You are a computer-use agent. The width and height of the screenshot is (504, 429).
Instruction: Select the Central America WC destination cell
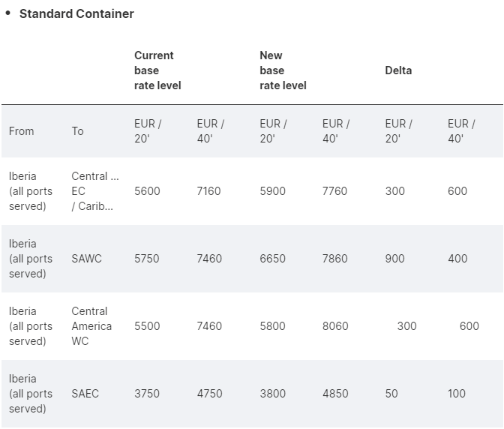click(x=91, y=326)
